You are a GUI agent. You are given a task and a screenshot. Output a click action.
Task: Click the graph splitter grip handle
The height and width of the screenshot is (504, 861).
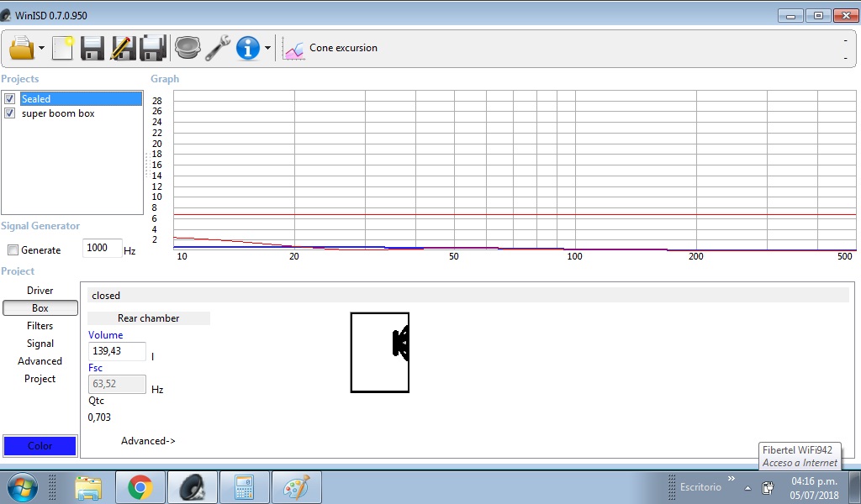(147, 165)
